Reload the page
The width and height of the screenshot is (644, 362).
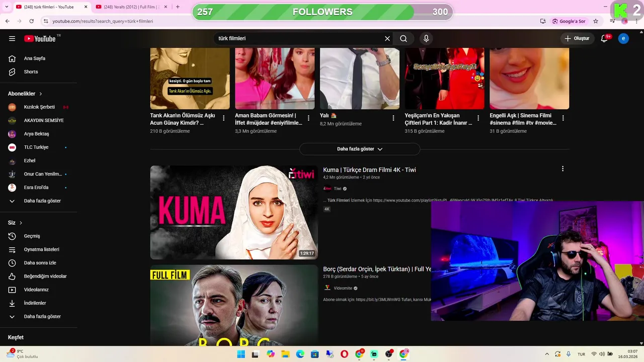tap(31, 21)
